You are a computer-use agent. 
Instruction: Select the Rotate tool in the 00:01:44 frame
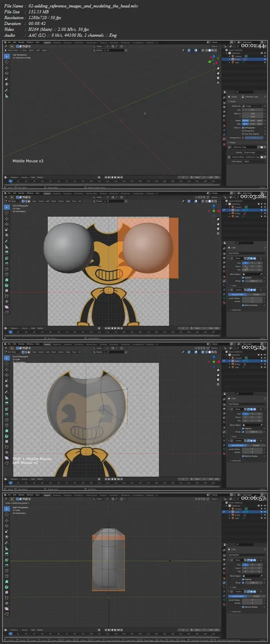click(7, 73)
